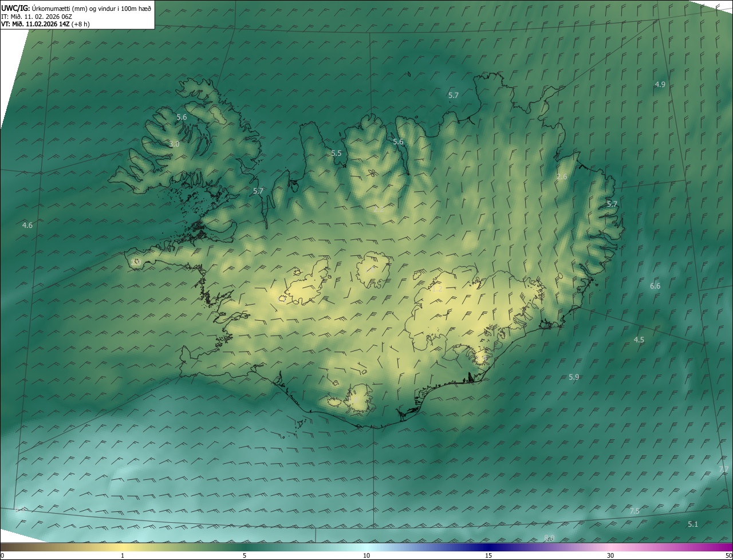Click the map value label "2.6"
The height and width of the screenshot is (560, 733).
point(562,177)
